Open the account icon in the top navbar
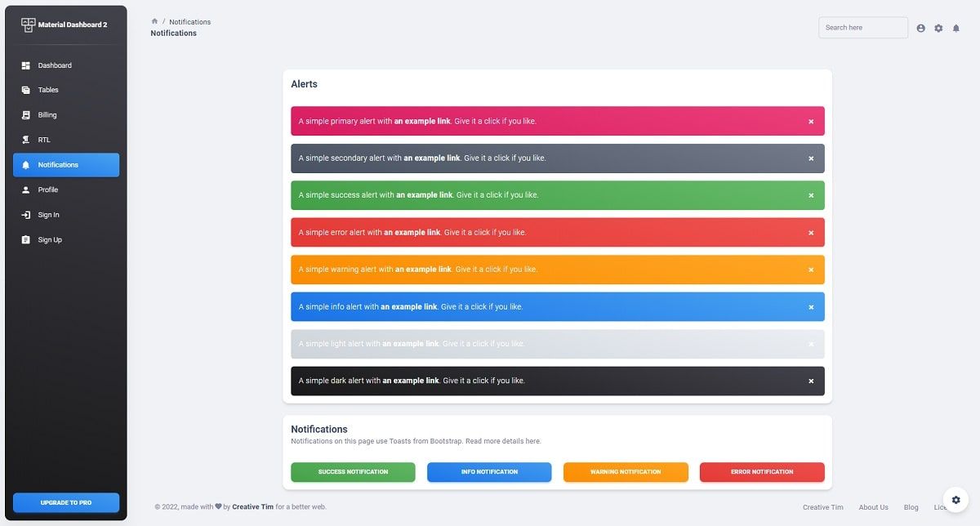980x526 pixels. (920, 28)
